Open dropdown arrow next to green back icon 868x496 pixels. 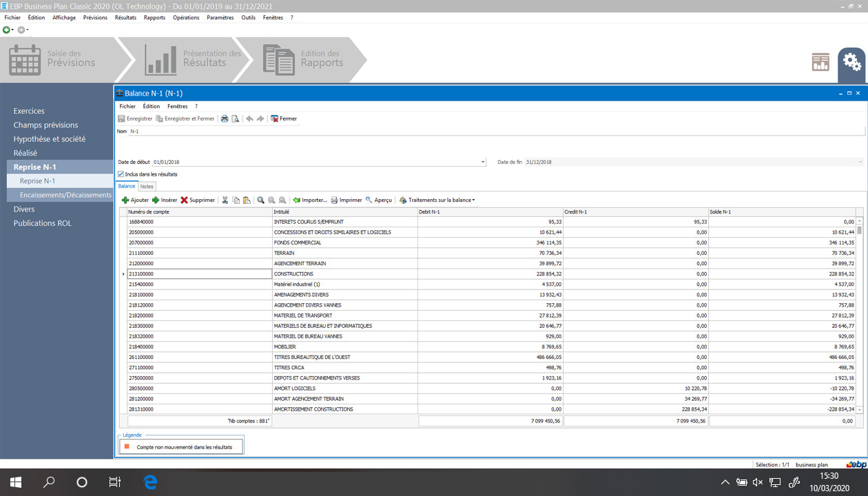tap(12, 30)
